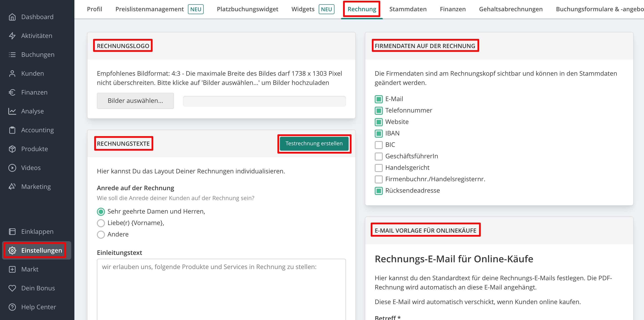644x320 pixels.
Task: Click the NEU badge beside Widgets
Action: [x=326, y=9]
